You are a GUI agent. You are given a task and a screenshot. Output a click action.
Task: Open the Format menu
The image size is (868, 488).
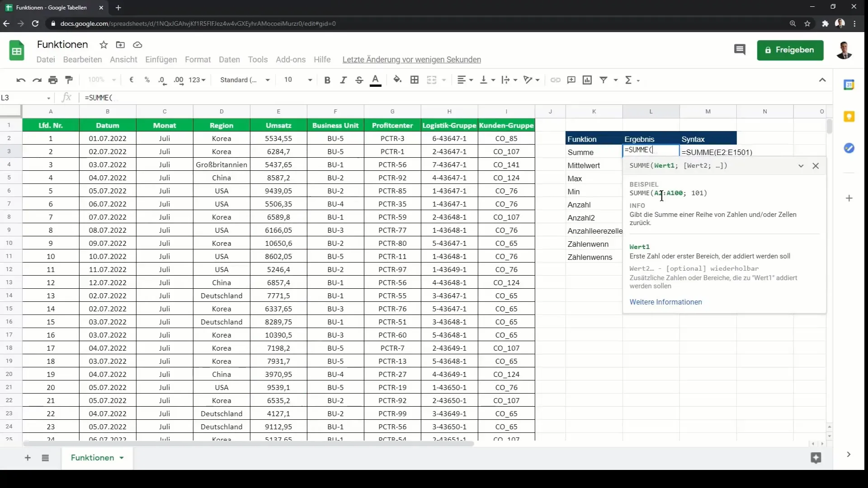pyautogui.click(x=198, y=60)
